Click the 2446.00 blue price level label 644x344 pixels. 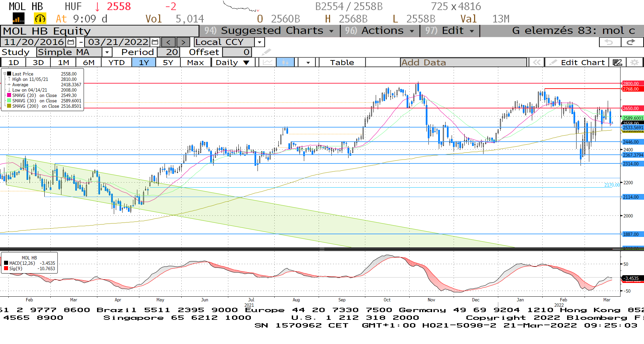click(632, 142)
